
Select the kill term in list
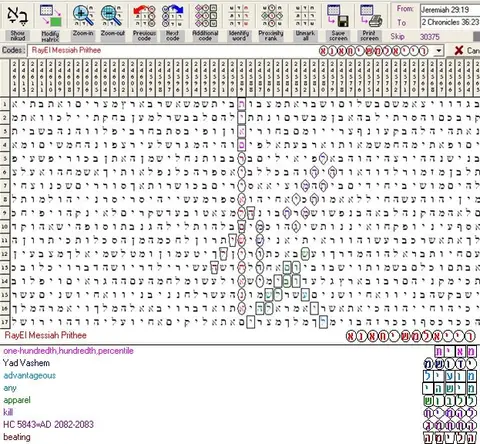(x=8, y=412)
